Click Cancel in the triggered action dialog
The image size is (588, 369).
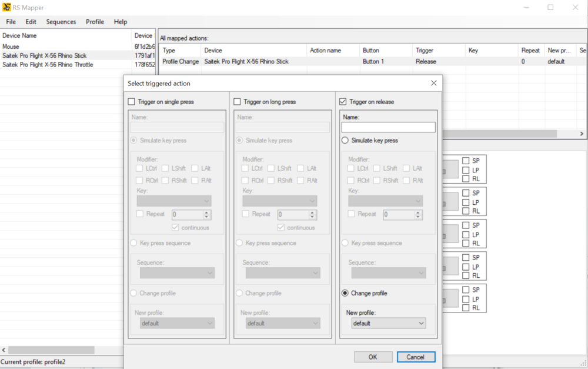416,357
